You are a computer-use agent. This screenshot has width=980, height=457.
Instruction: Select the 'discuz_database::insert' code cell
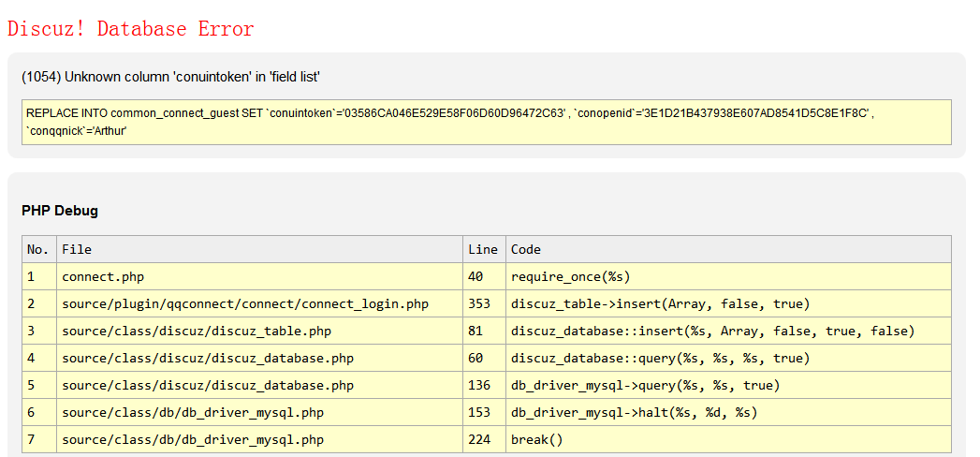pyautogui.click(x=729, y=331)
